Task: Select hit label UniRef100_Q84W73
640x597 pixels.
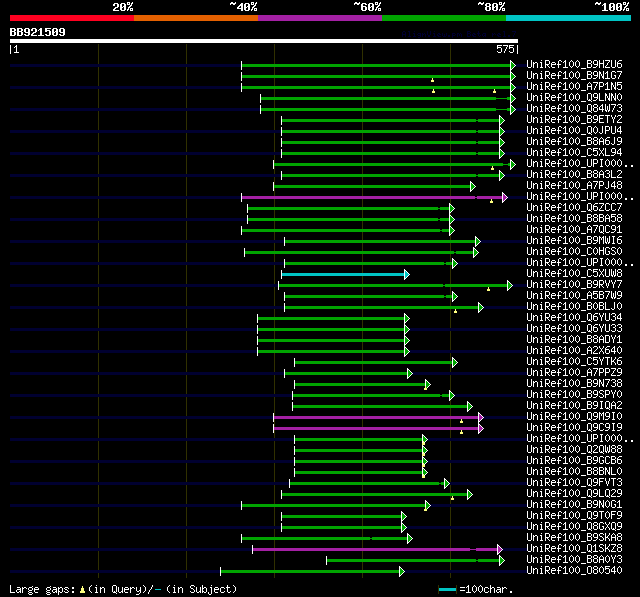Action: pos(574,109)
